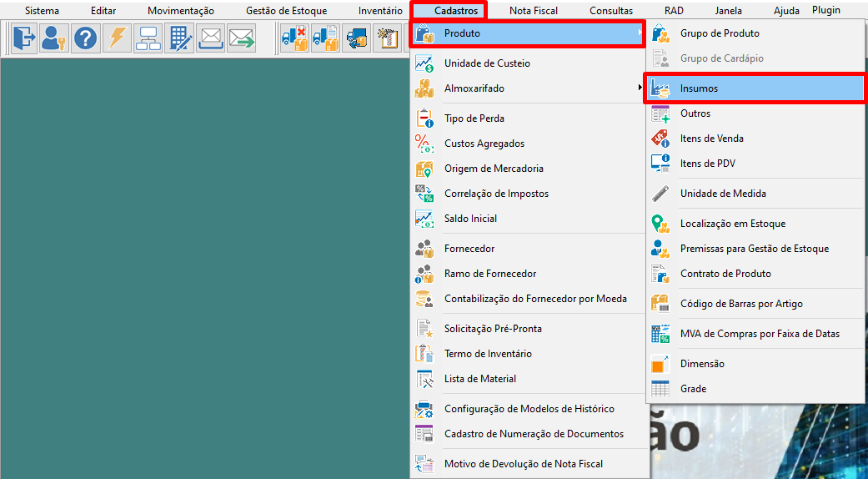Image resolution: width=868 pixels, height=479 pixels.
Task: Open help with the question mark icon
Action: click(86, 38)
